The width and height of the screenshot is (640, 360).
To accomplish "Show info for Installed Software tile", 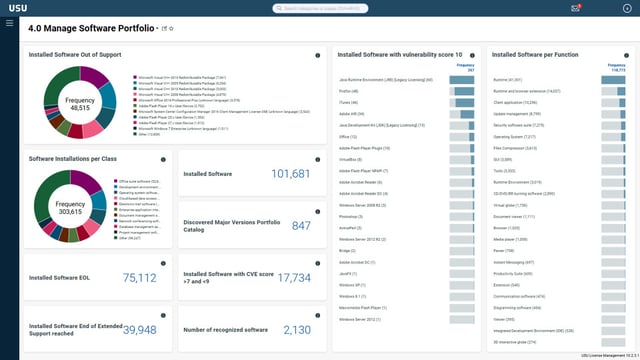I will tap(318, 160).
